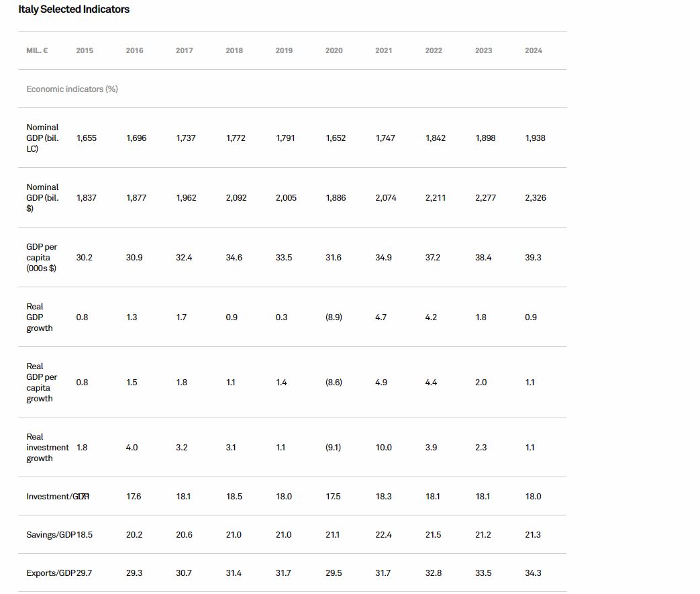Image resolution: width=700 pixels, height=594 pixels.
Task: Click the "Italy Selected Indicators" table title
Action: [74, 9]
